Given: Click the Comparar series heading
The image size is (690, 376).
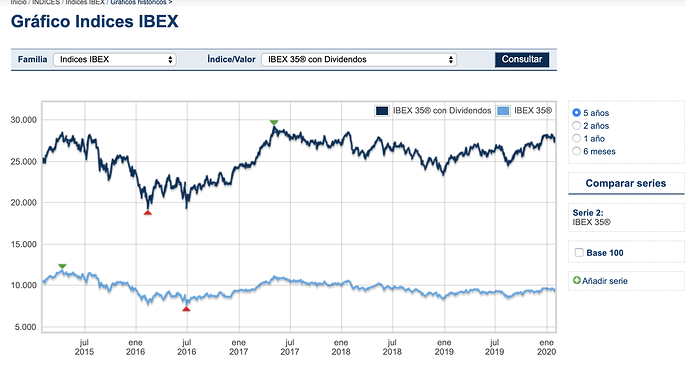Looking at the screenshot, I should pyautogui.click(x=626, y=183).
